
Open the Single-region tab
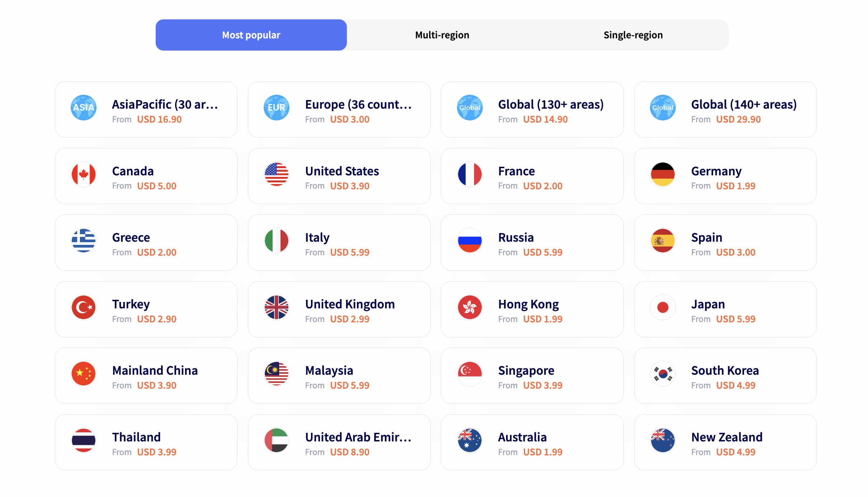click(x=633, y=35)
